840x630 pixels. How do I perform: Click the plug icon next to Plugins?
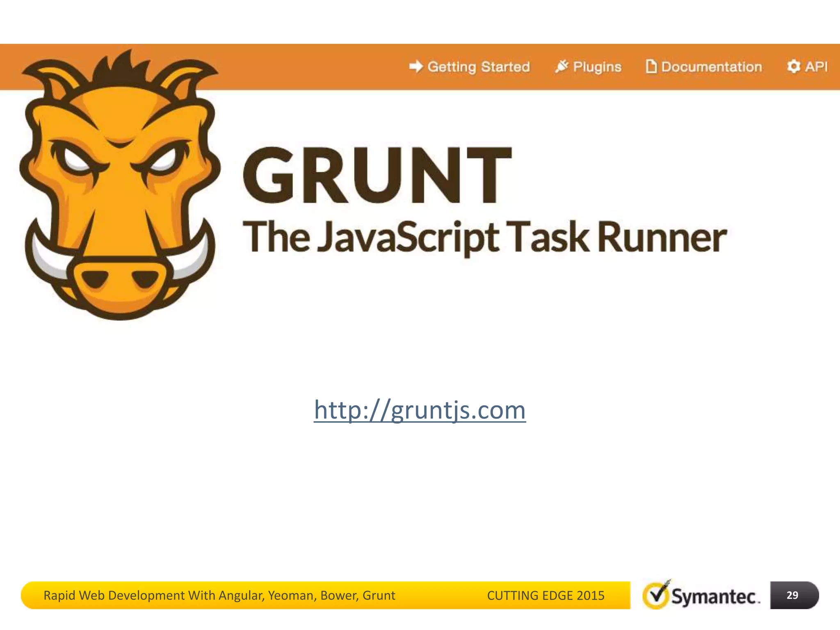562,66
